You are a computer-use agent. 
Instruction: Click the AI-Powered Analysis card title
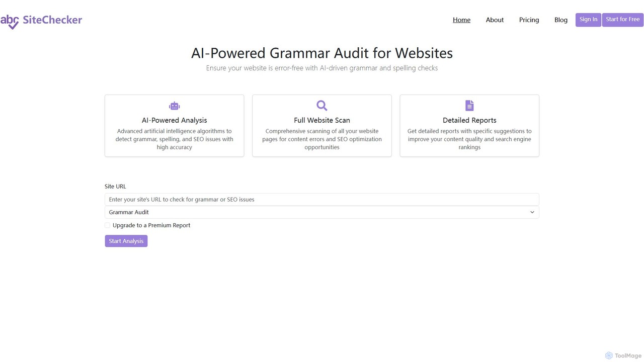174,120
